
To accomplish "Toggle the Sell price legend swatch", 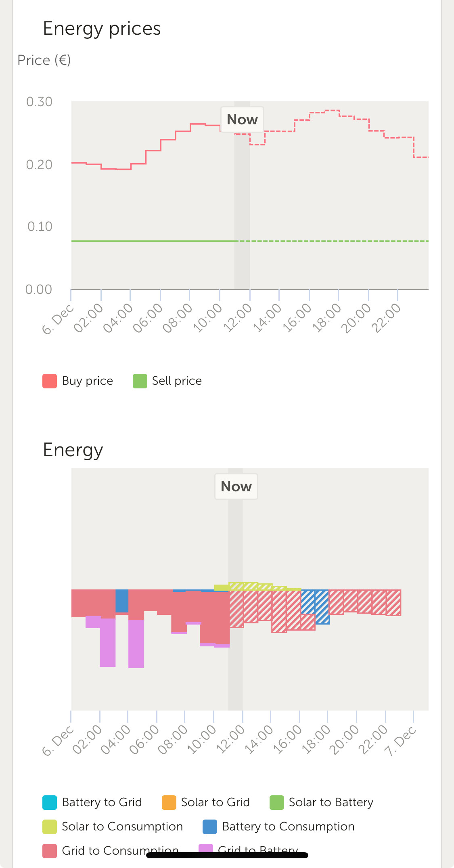I will pos(140,381).
